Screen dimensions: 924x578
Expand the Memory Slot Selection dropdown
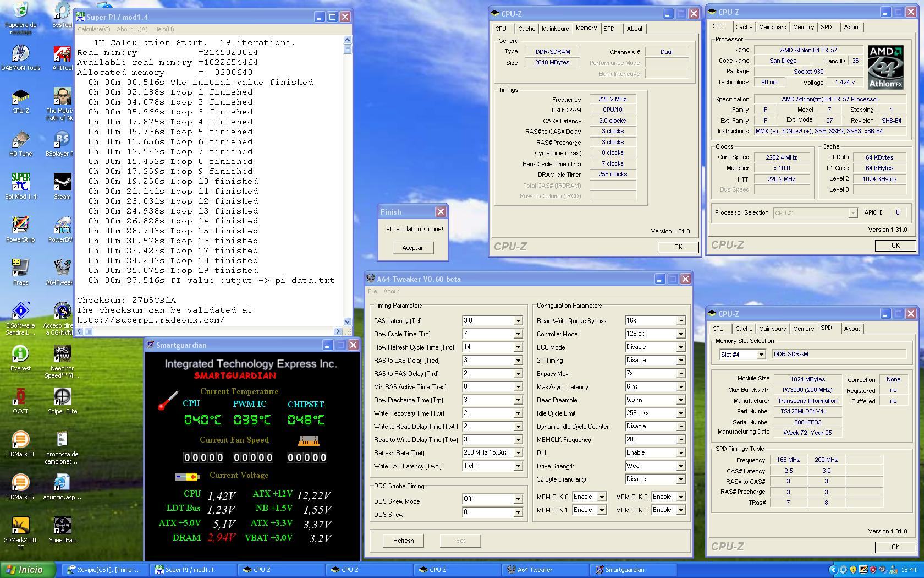pos(761,355)
